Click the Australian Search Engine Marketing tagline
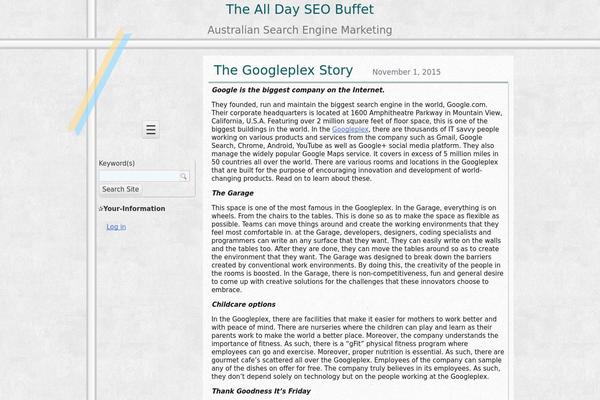 [x=300, y=30]
